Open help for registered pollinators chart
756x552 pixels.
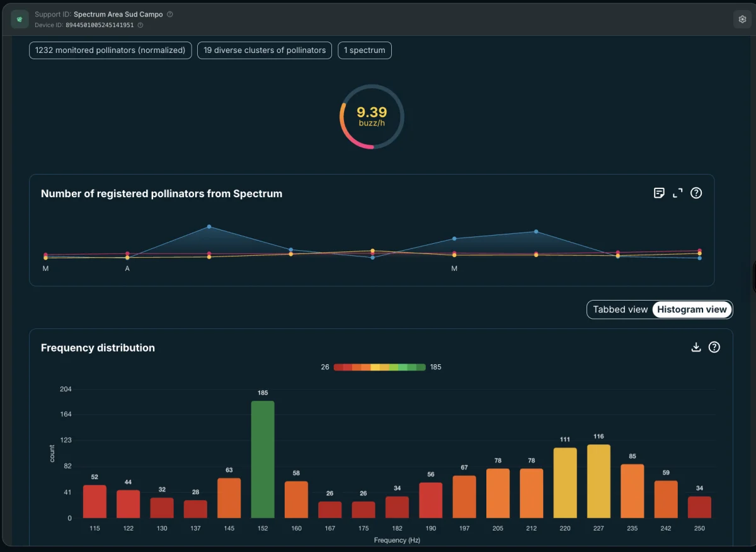click(696, 193)
